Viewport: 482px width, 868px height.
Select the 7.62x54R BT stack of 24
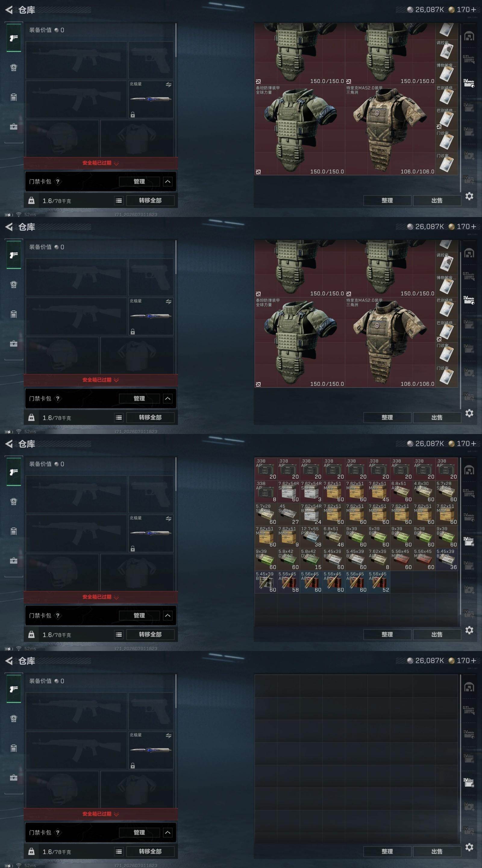tap(311, 514)
